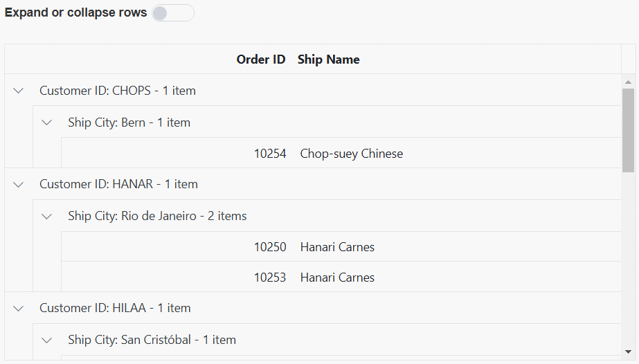Click the scrollbar up arrow
Screen dimensions: 639x364
click(x=628, y=82)
